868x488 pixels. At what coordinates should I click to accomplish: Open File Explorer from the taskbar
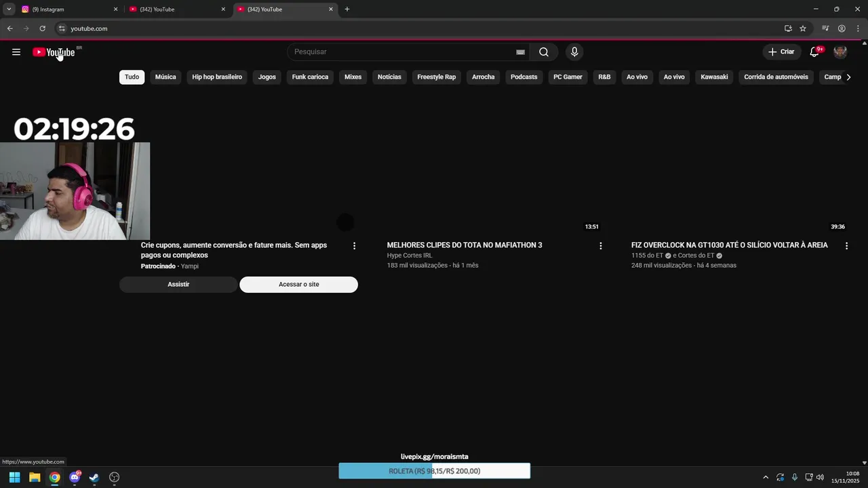[35, 477]
